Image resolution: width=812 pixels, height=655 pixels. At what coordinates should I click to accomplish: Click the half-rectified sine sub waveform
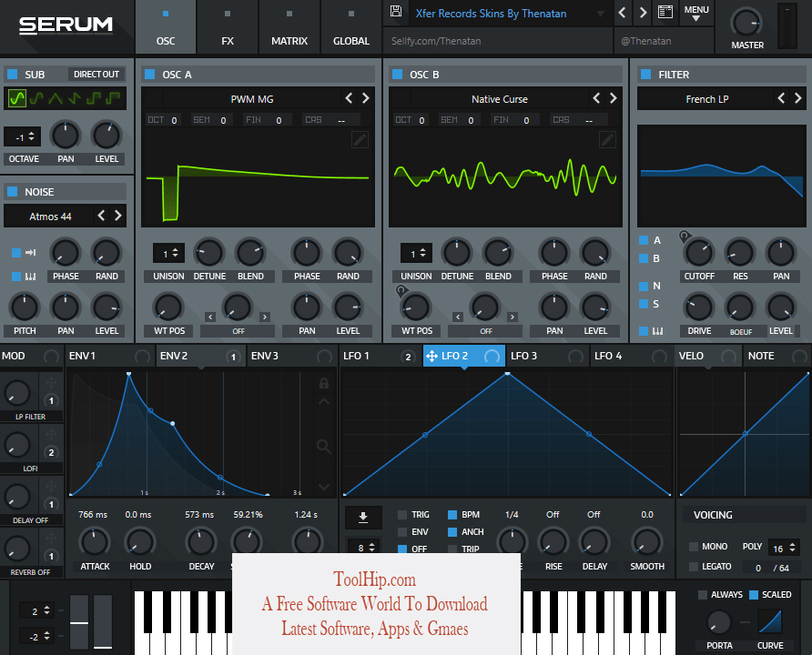tap(36, 97)
